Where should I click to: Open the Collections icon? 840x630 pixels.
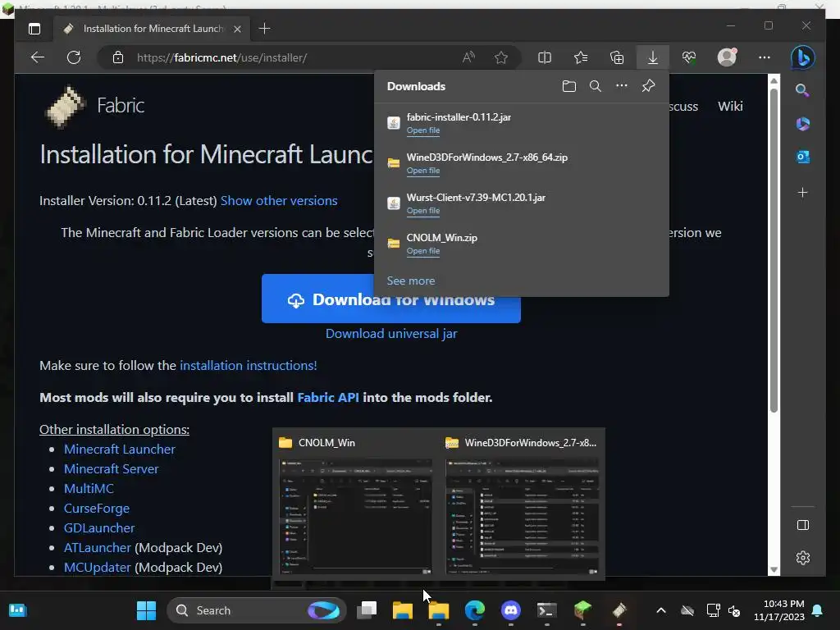(617, 57)
